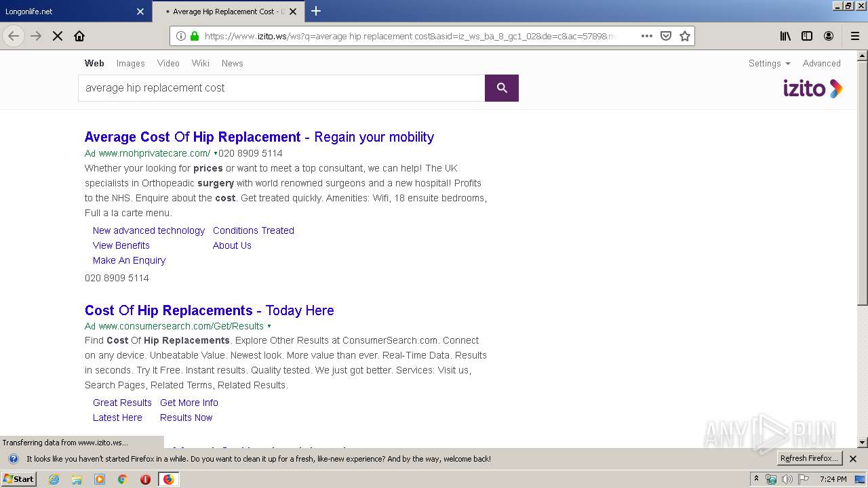Click the 020 8909 5114 phone number below sitelinks

pyautogui.click(x=117, y=278)
